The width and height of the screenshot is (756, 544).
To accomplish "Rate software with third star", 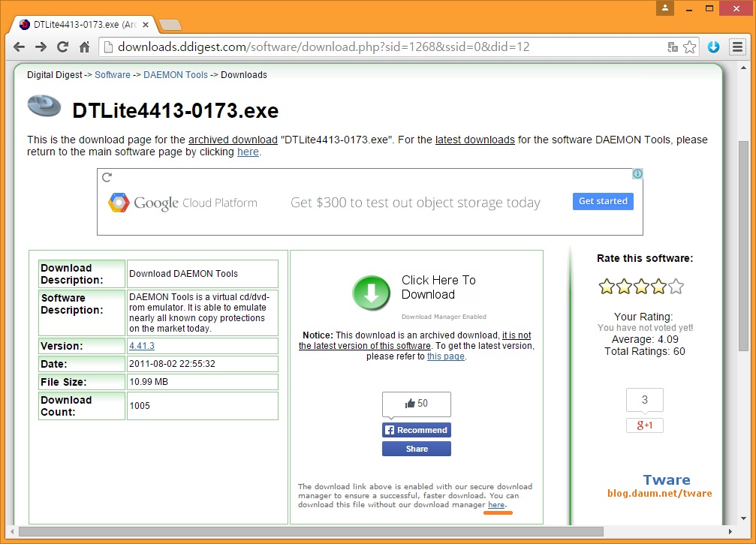I will (x=641, y=287).
